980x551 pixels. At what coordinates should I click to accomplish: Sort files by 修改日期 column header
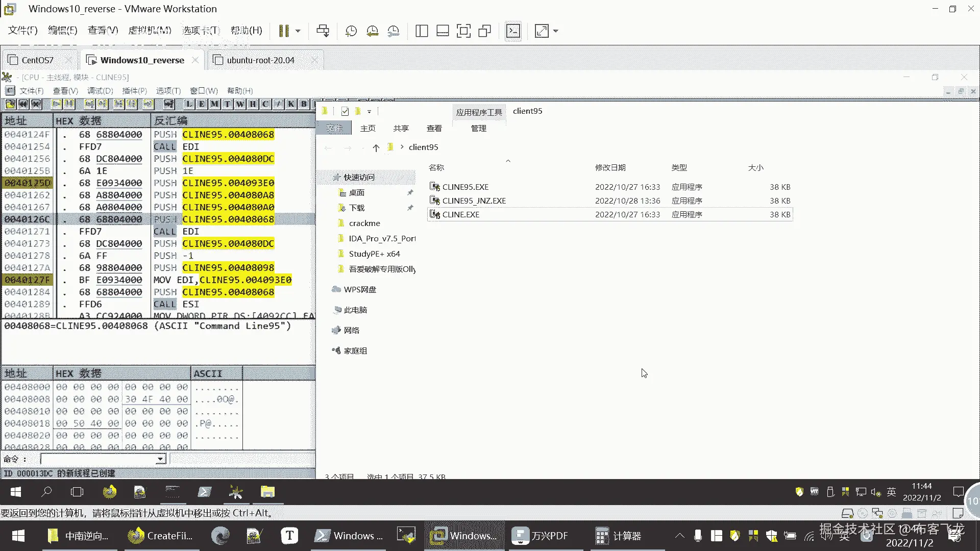(x=610, y=168)
